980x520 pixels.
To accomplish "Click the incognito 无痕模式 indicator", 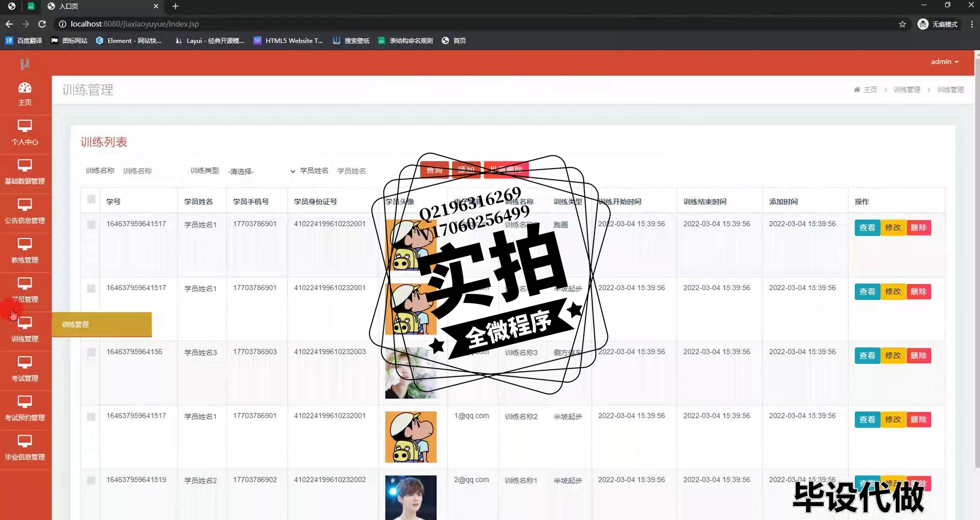I will click(938, 24).
